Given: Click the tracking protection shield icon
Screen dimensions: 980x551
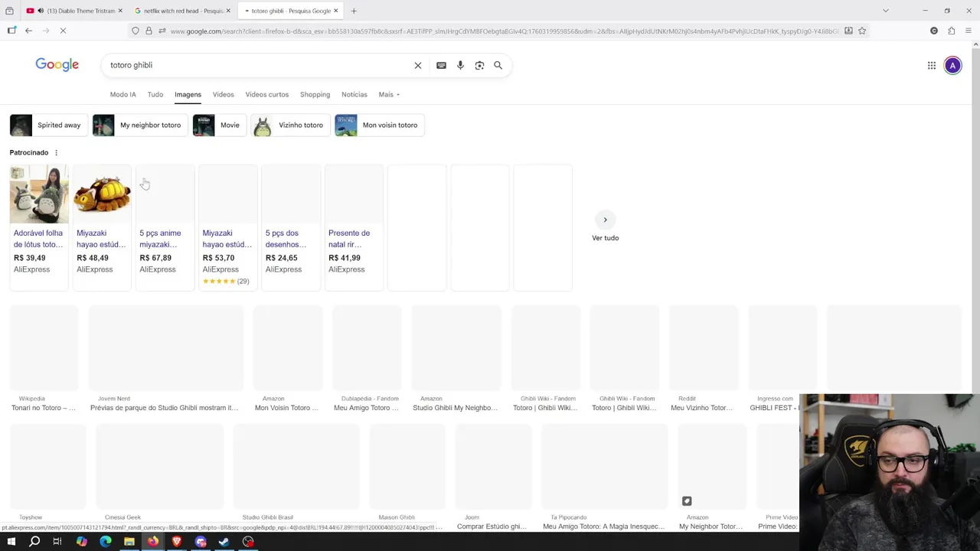Looking at the screenshot, I should (136, 31).
